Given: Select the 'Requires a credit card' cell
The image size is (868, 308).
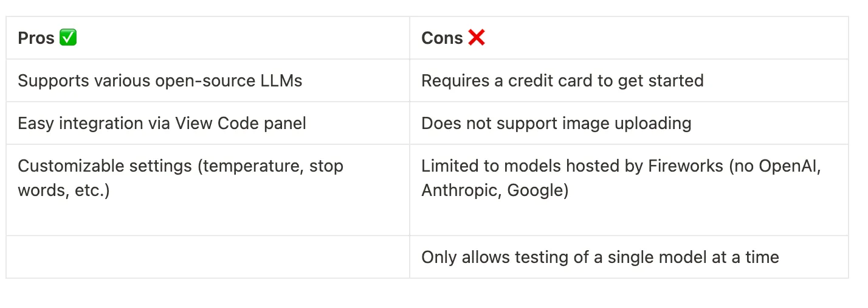Looking at the screenshot, I should 562,80.
